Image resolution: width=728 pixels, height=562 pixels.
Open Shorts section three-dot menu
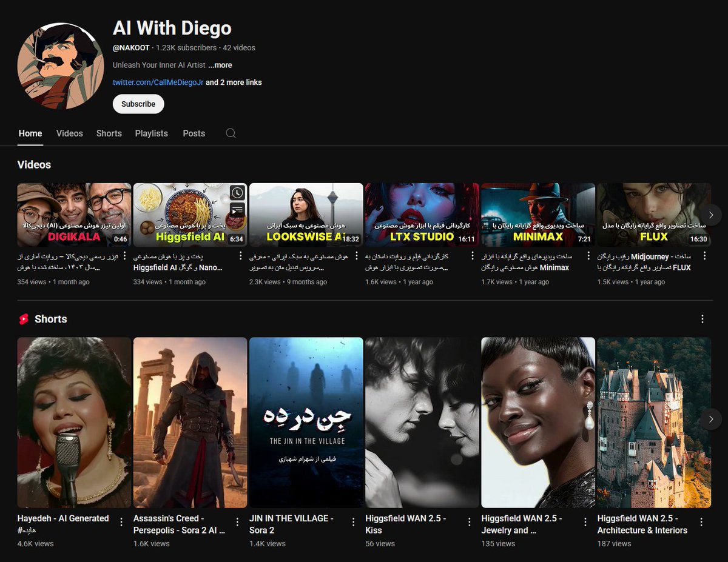coord(703,319)
